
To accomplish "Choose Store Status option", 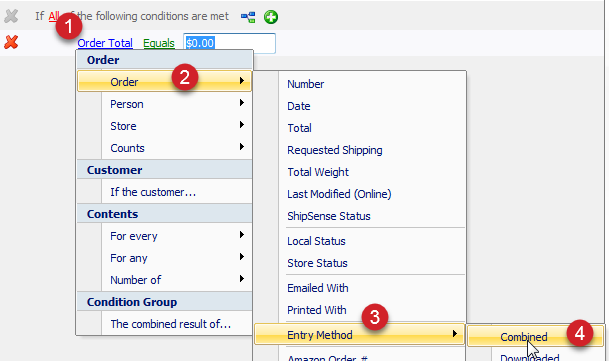I will 317,263.
